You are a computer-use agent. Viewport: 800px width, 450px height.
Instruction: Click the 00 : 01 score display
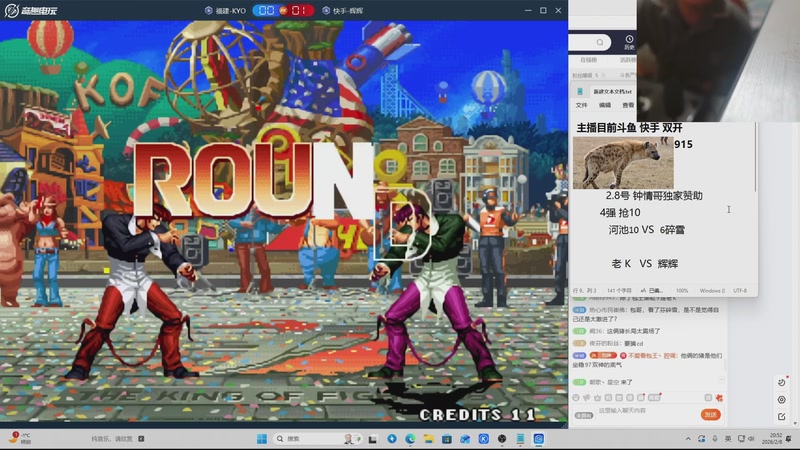284,10
